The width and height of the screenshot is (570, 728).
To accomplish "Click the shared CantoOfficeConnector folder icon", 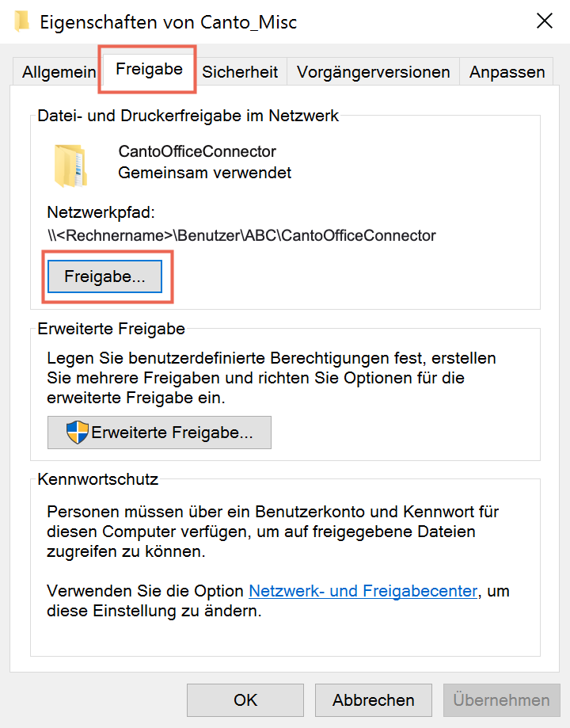I will pyautogui.click(x=70, y=166).
